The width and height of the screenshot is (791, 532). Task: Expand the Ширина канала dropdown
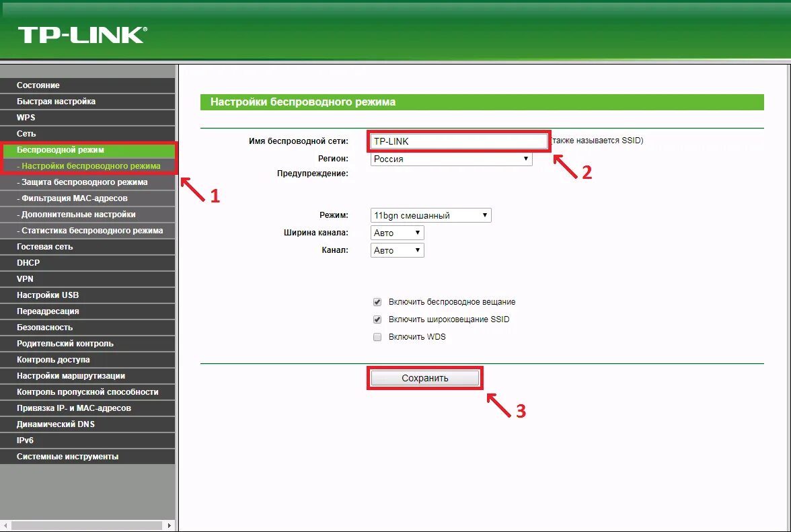[x=397, y=233]
